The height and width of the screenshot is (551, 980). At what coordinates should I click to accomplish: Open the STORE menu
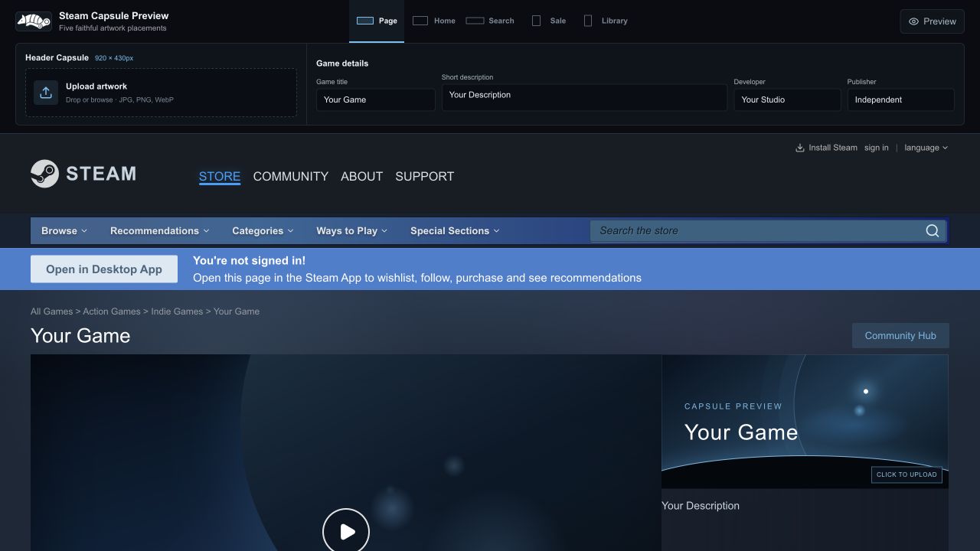pyautogui.click(x=220, y=176)
